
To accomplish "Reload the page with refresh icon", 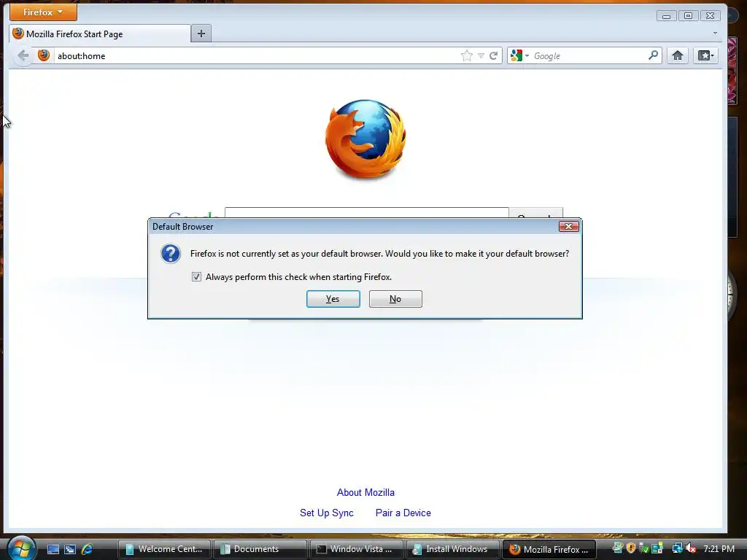I will tap(494, 55).
